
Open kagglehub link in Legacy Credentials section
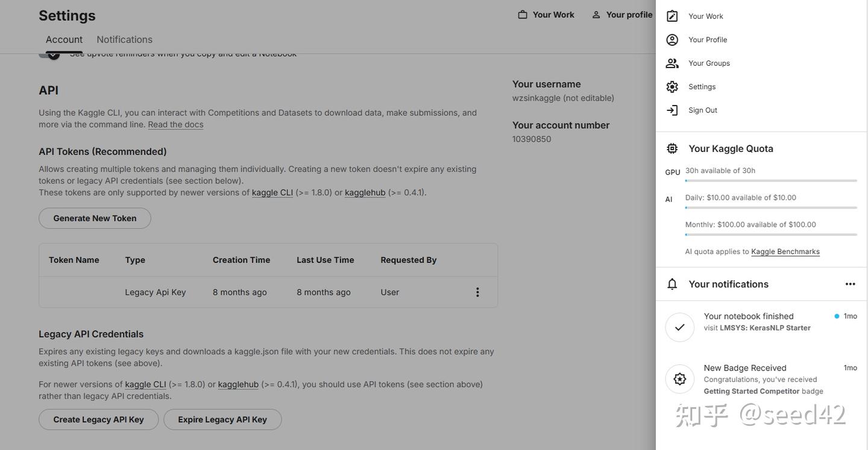pos(238,384)
